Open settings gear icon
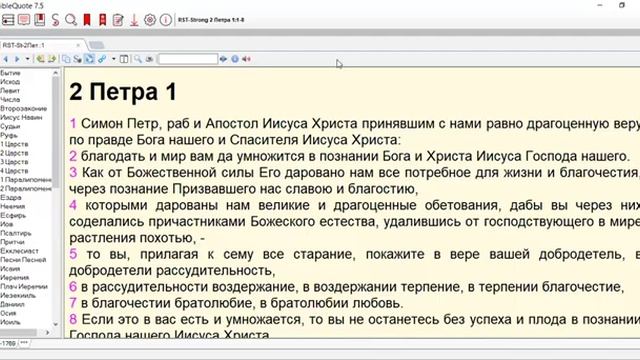 [x=150, y=20]
